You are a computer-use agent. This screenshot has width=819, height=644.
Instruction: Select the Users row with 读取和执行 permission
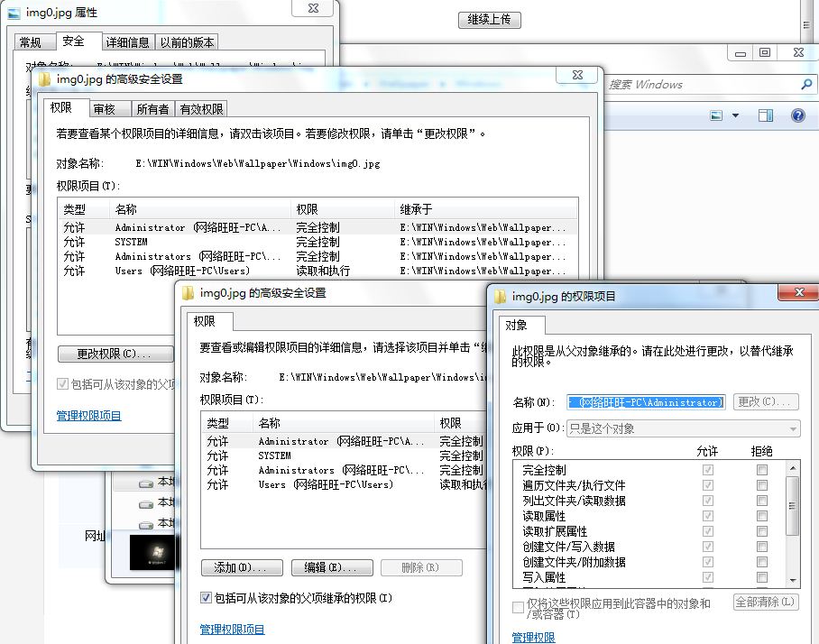(317, 271)
